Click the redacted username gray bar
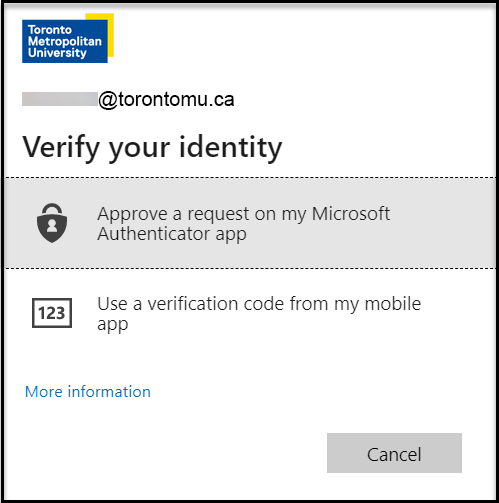 coord(60,99)
